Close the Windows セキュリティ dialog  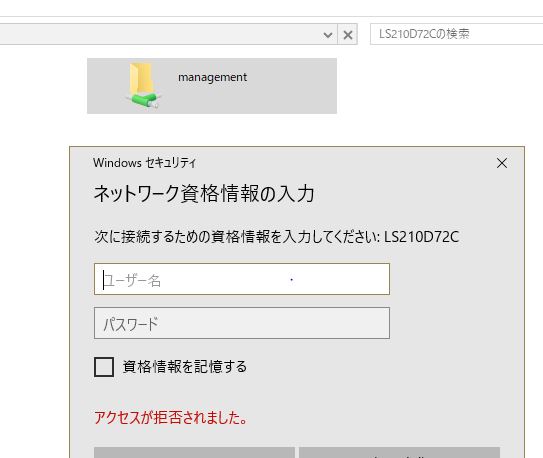pyautogui.click(x=502, y=163)
